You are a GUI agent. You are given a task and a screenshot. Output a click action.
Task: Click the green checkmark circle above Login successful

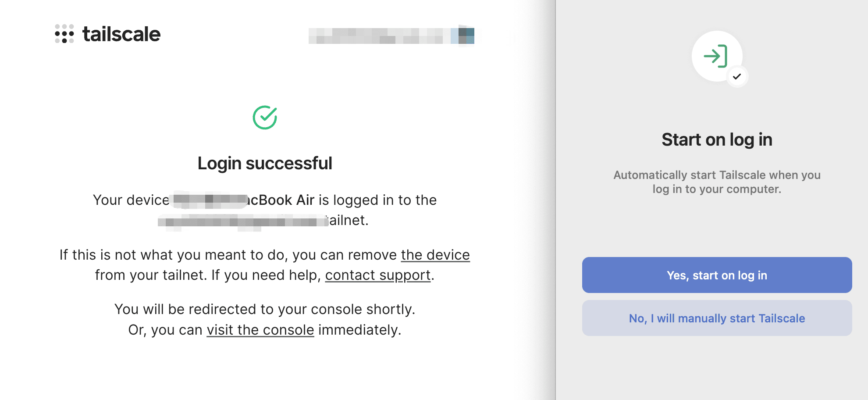point(265,118)
